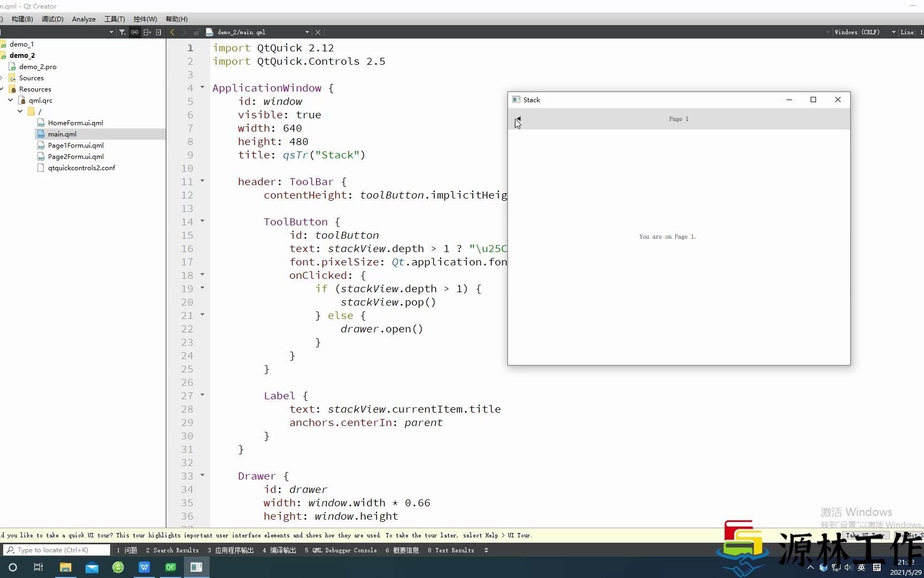Image resolution: width=924 pixels, height=578 pixels.
Task: Open the green browser icon in taskbar
Action: coord(118,567)
